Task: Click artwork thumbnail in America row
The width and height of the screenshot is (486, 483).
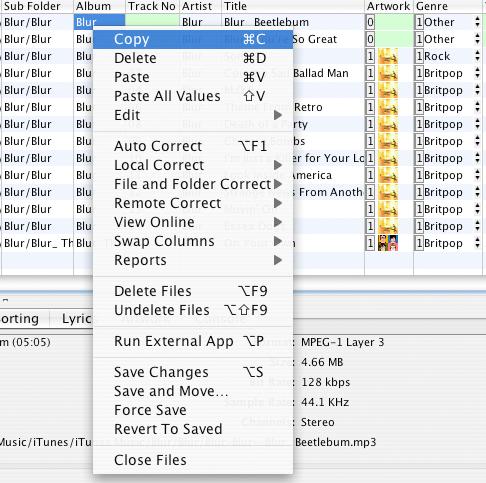Action: 388,175
